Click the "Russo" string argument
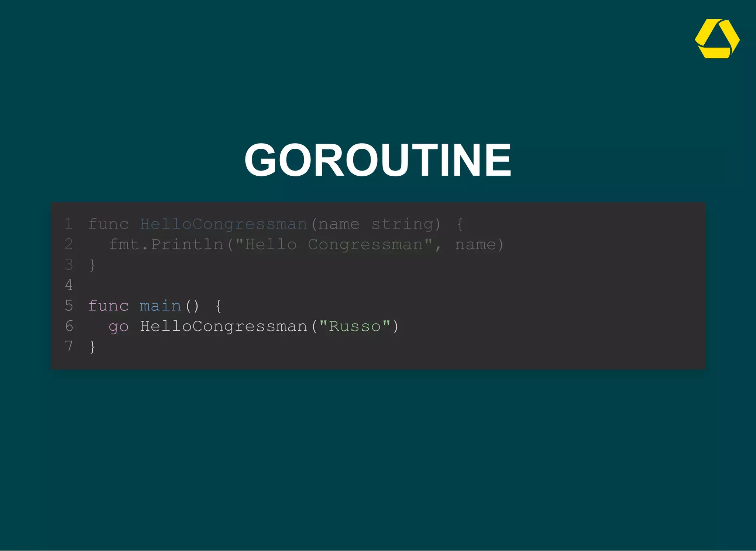Viewport: 756px width, 551px height. [x=355, y=326]
